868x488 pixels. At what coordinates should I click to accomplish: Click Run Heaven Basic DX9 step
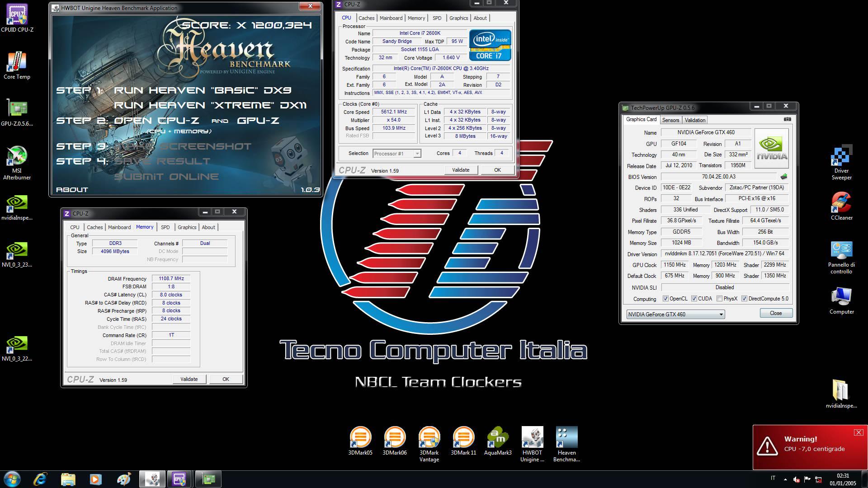point(202,90)
